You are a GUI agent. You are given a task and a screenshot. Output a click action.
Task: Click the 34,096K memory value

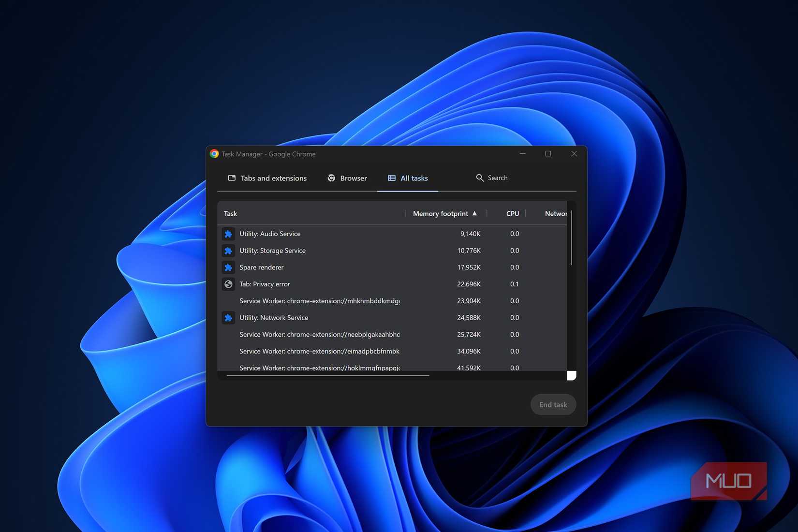[x=469, y=351]
